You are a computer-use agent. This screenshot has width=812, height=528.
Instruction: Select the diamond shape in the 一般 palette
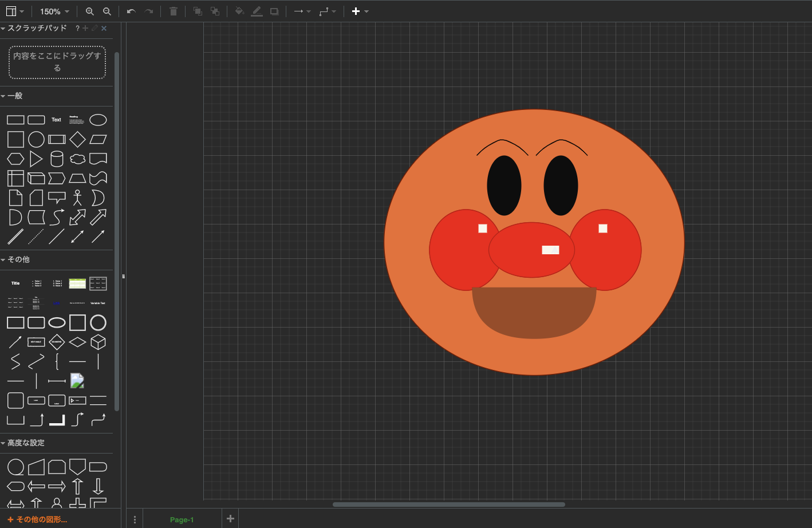coord(77,139)
